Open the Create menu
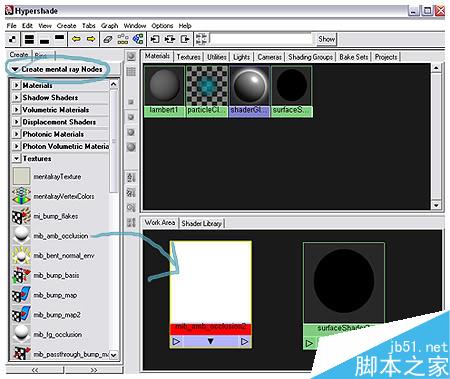Viewport: 450px width, 379px height. click(66, 26)
